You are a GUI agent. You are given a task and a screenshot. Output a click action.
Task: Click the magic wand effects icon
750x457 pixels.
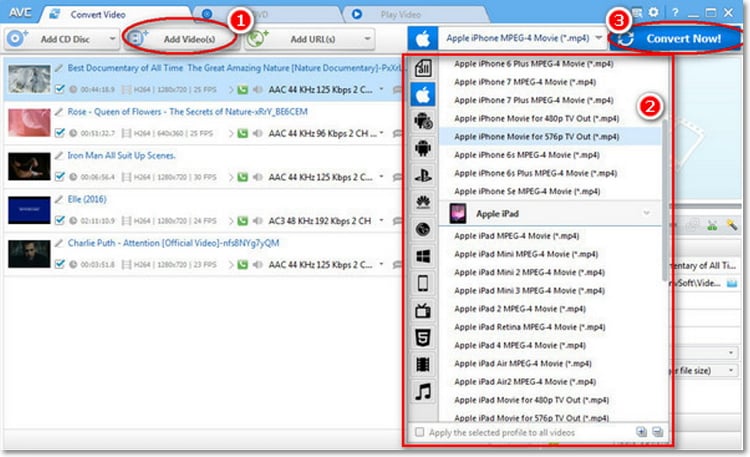(731, 224)
